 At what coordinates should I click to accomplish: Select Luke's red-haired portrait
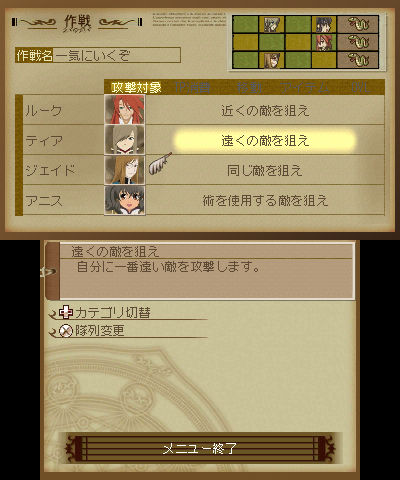(x=125, y=110)
